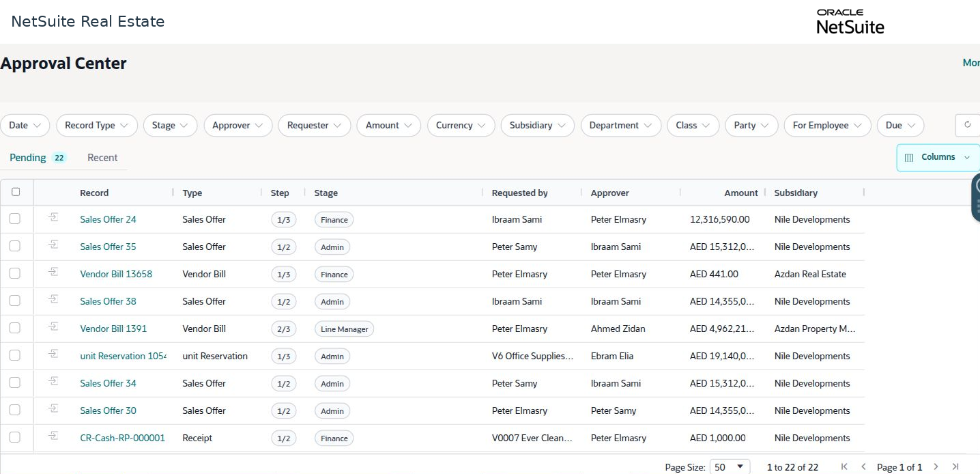Open the Department filter dropdown
Image resolution: width=980 pixels, height=474 pixels.
tap(621, 126)
